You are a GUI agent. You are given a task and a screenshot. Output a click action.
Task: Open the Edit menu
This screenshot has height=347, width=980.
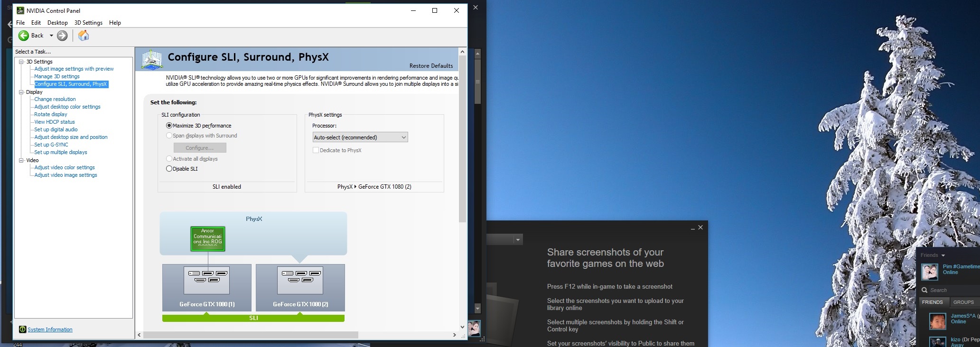click(x=36, y=23)
